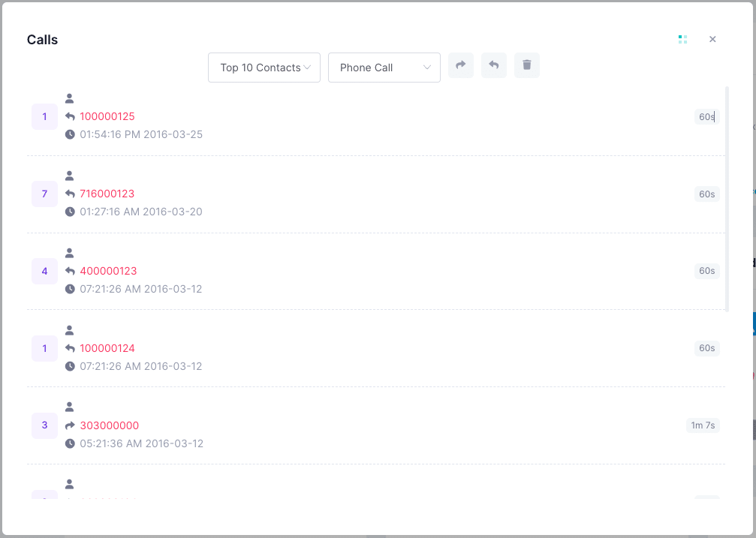Click incoming arrow icon beside 400000123
This screenshot has width=756, height=538.
point(70,271)
